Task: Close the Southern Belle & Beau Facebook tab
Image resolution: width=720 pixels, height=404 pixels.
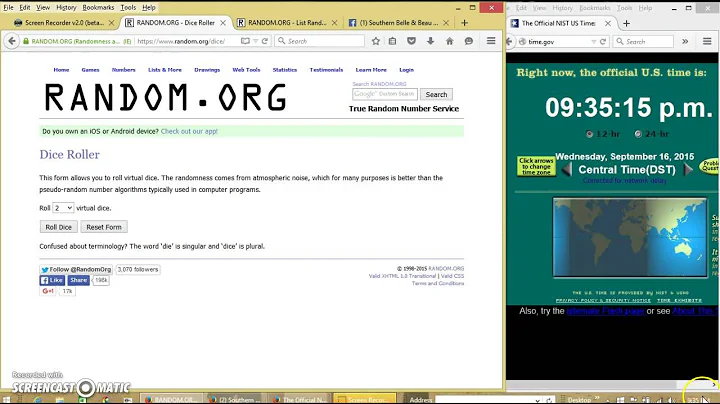Action: pyautogui.click(x=446, y=22)
